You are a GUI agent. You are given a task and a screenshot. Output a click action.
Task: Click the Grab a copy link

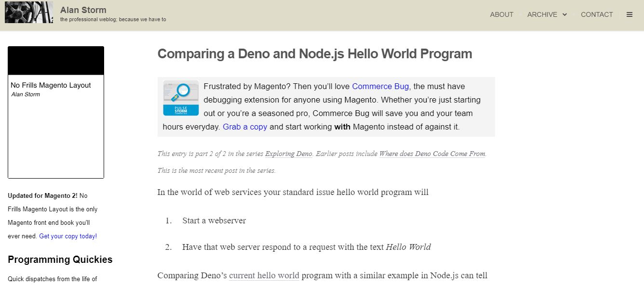[245, 127]
